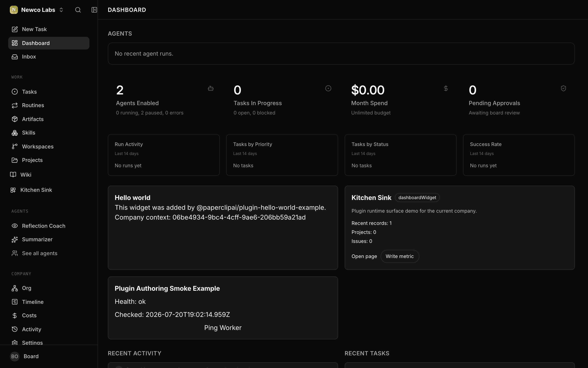
Task: Click the Settings gear icon
Action: click(x=14, y=342)
